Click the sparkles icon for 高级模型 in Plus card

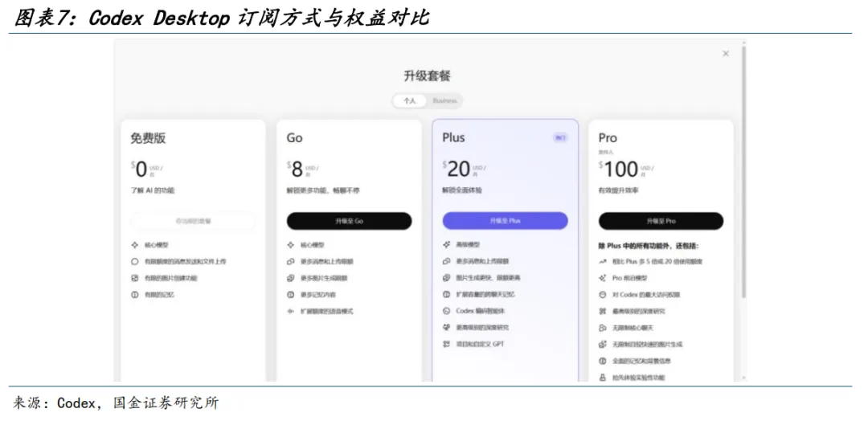pyautogui.click(x=447, y=244)
